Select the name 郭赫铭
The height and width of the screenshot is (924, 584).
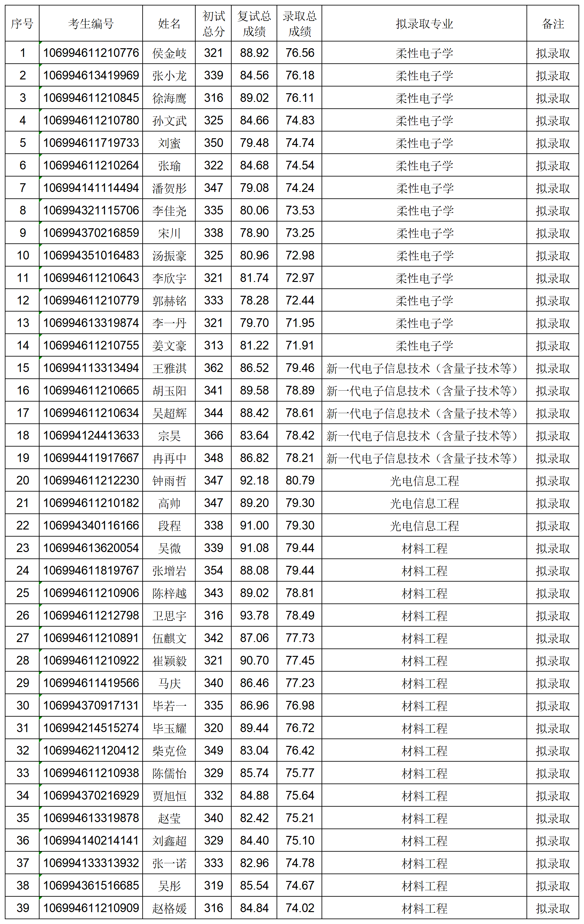[x=169, y=301]
